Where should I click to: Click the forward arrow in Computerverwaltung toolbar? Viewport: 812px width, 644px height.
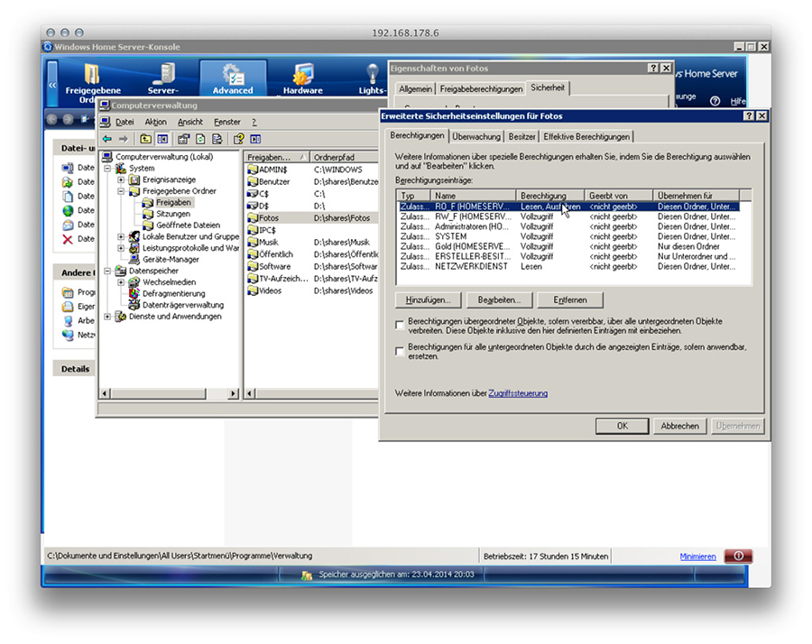tap(123, 139)
